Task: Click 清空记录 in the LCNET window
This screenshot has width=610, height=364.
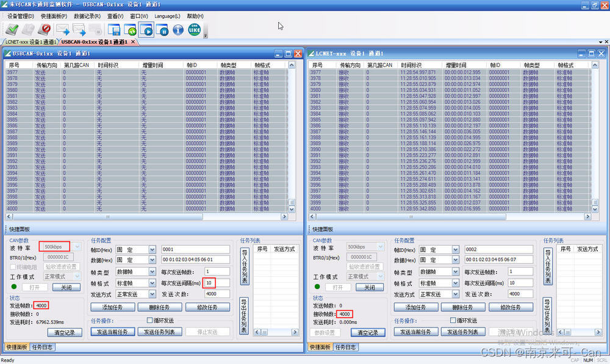Action: click(368, 332)
